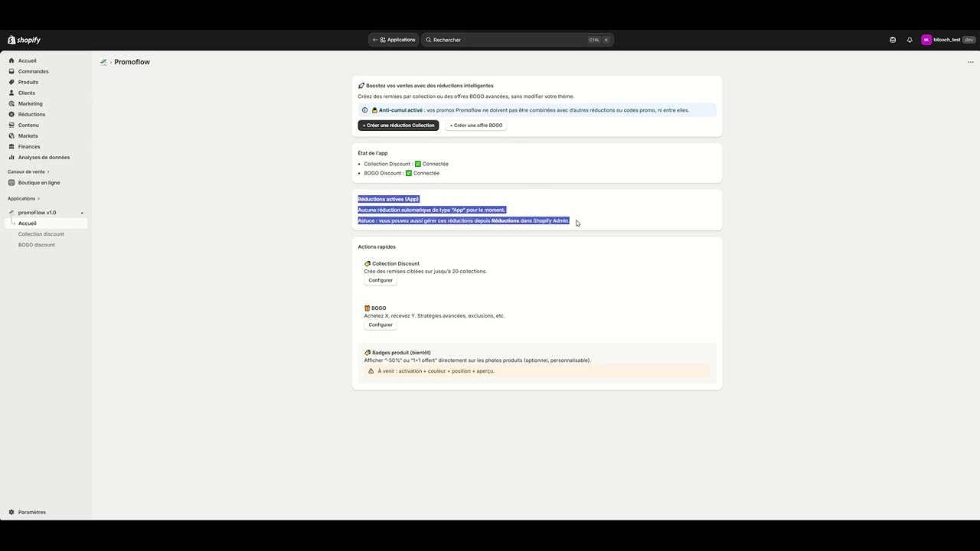Click Créer une réduction Collection button
Screen dimensions: 980x551
tap(398, 126)
